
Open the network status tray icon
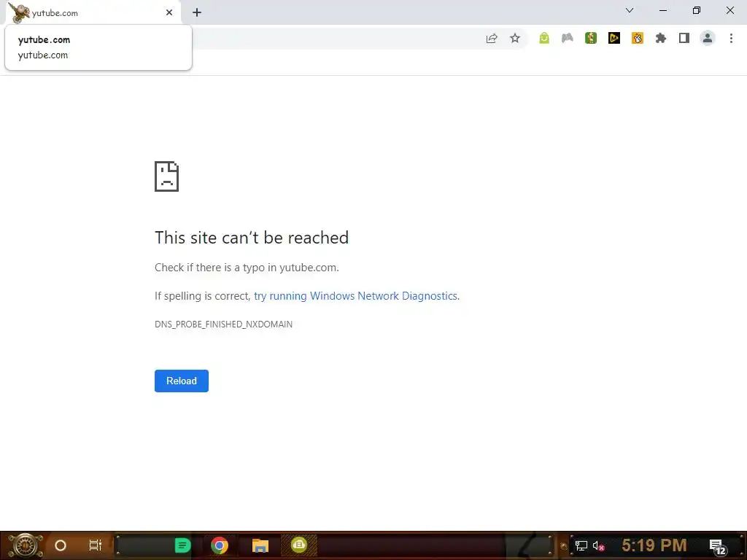(x=581, y=545)
